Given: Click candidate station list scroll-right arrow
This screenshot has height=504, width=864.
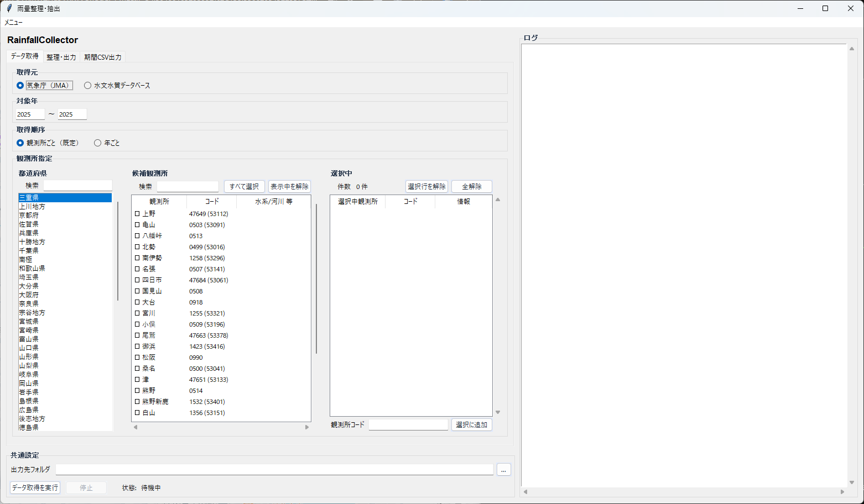Looking at the screenshot, I should pyautogui.click(x=307, y=427).
